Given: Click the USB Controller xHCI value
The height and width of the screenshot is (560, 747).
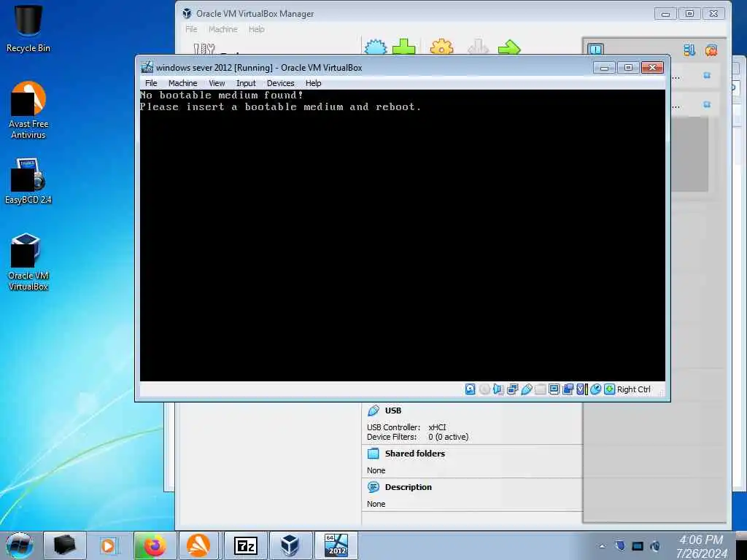Looking at the screenshot, I should tap(437, 427).
